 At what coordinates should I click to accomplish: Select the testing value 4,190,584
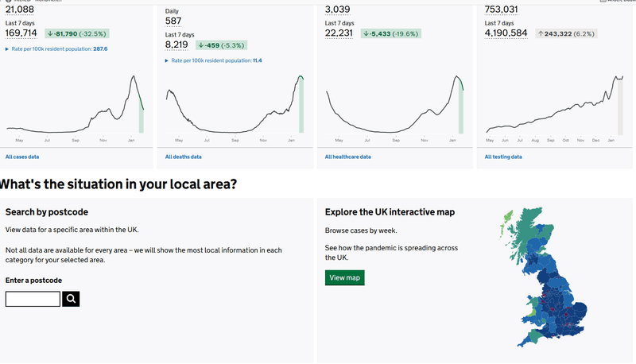click(x=506, y=33)
